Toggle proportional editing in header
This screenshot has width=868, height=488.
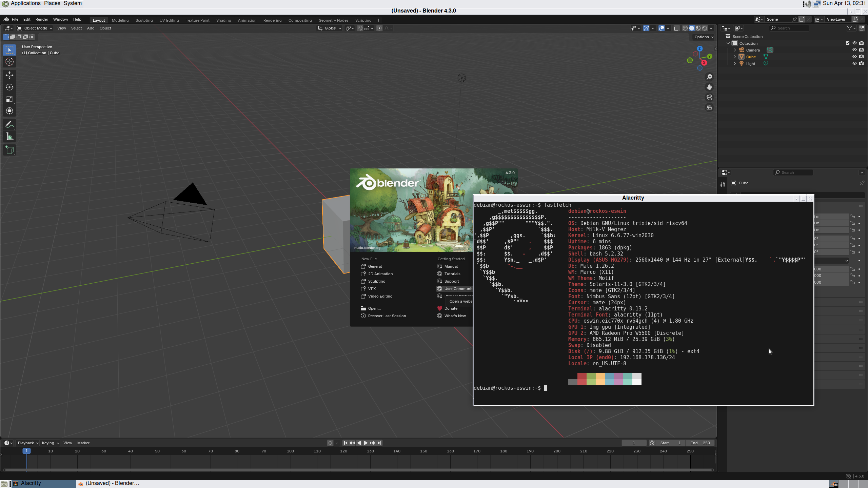[x=379, y=28]
